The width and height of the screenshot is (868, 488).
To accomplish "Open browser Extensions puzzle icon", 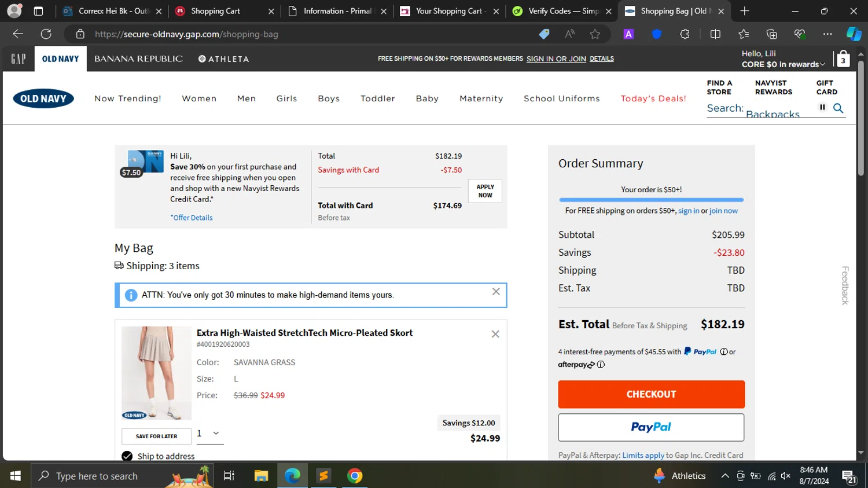I will (x=685, y=34).
